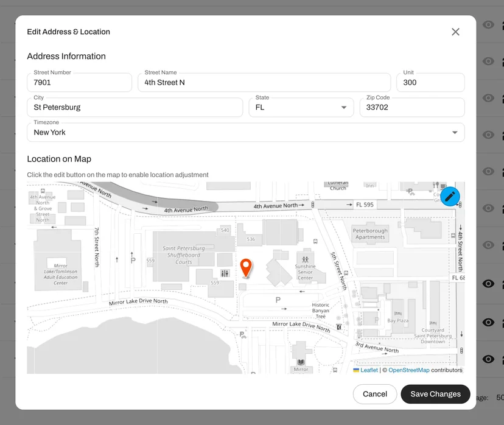Focus the City field St Petersburg
This screenshot has width=504, height=425.
[135, 107]
